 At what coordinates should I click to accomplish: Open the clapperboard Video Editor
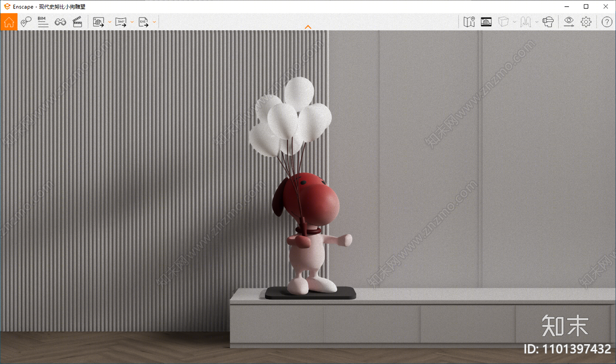click(77, 22)
